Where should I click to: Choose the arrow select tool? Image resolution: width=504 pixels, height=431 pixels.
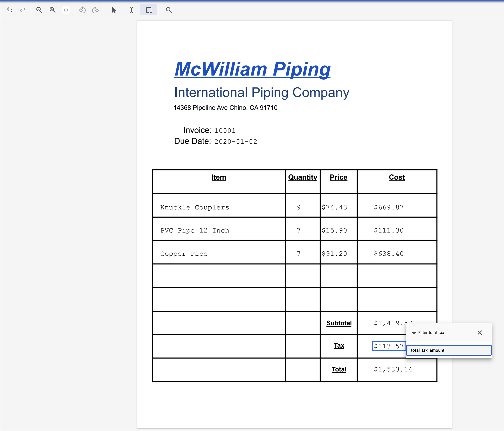(114, 10)
